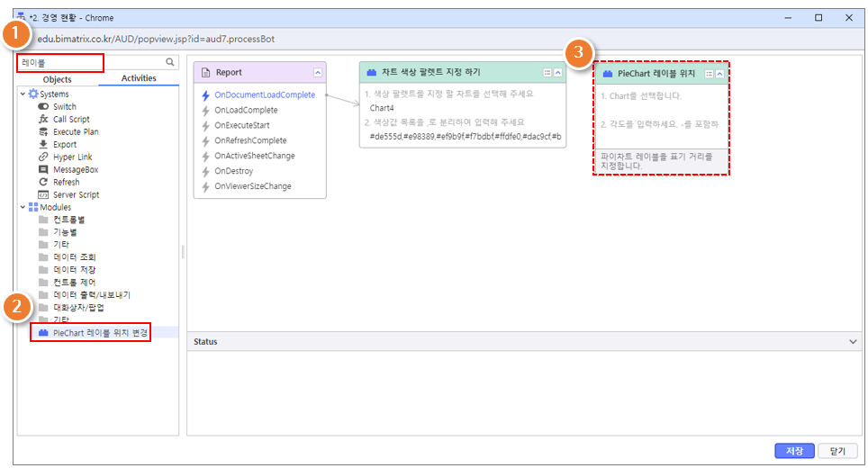Collapse the Systems tree node

point(23,94)
